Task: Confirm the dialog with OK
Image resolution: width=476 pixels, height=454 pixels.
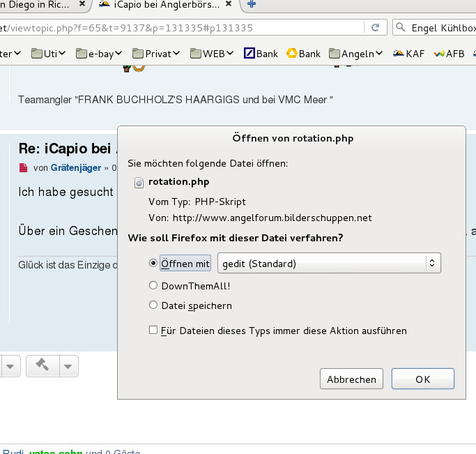Action: point(422,379)
